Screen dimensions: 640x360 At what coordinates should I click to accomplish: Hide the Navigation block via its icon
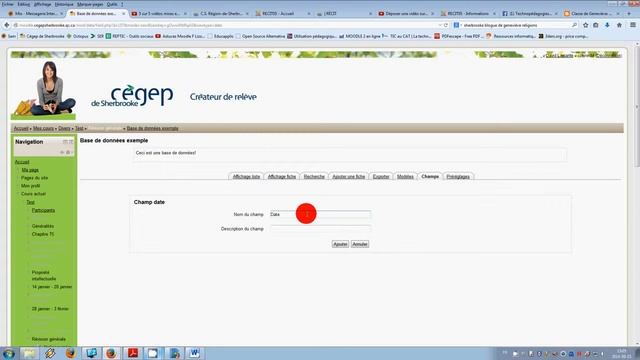coord(65,142)
